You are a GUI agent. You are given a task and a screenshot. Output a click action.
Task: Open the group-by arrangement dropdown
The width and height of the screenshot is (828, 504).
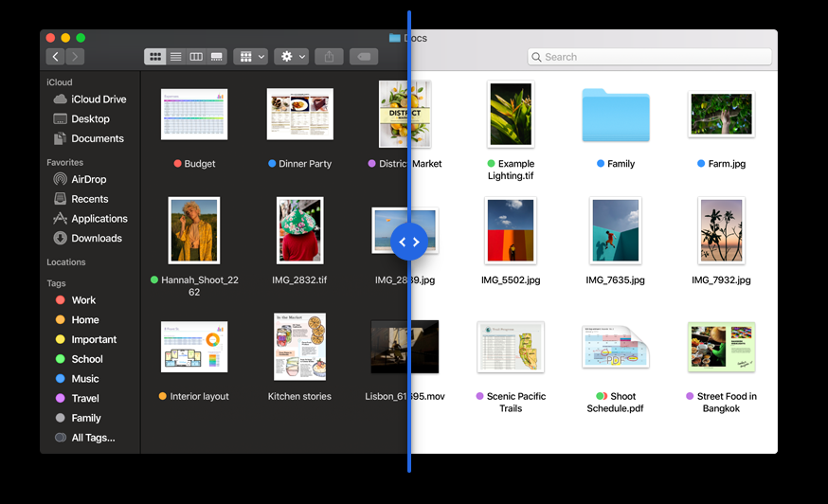251,57
